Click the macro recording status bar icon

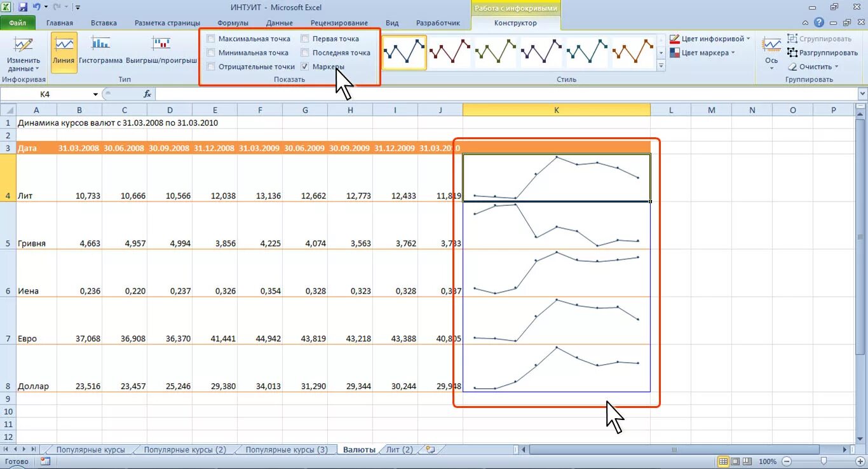click(x=44, y=461)
